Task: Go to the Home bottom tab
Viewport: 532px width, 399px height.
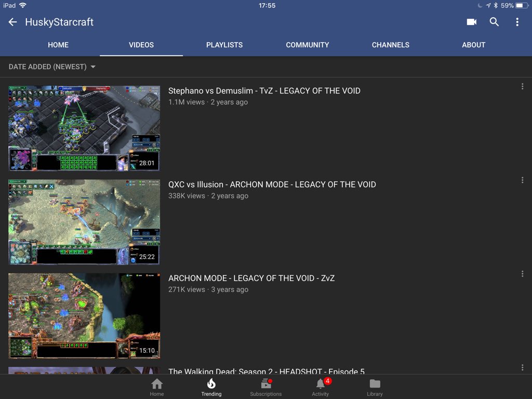Action: 157,388
